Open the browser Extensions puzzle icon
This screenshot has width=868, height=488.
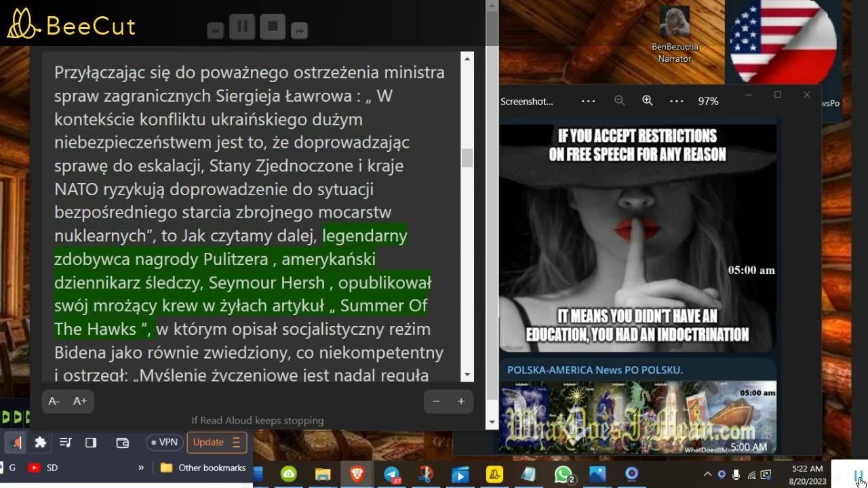click(x=41, y=443)
